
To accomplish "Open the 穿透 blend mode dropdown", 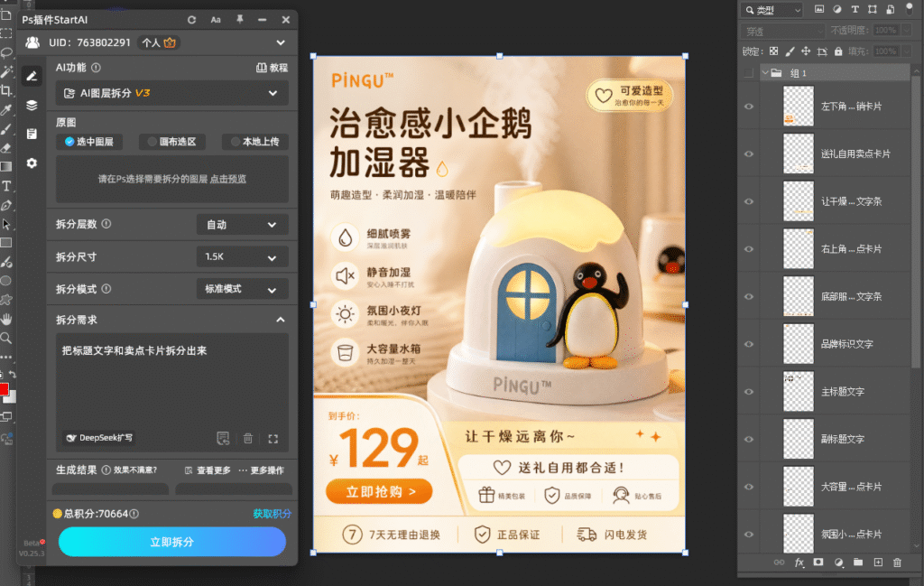I will (783, 32).
